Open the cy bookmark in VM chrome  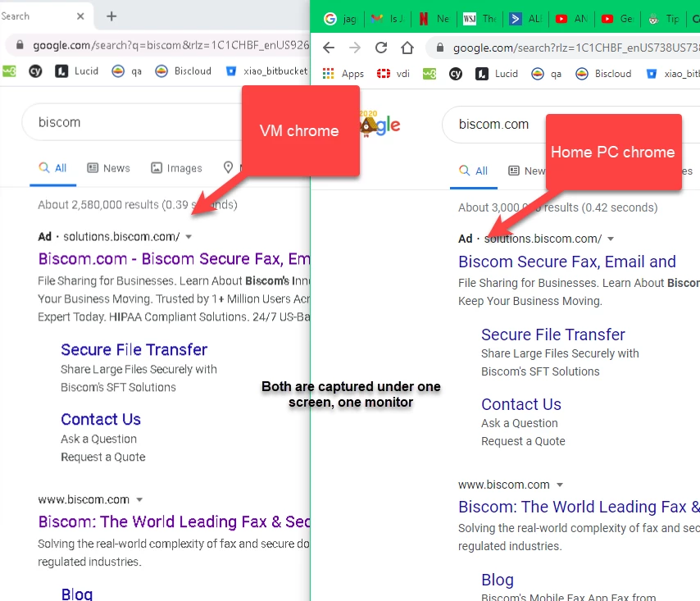pos(35,71)
